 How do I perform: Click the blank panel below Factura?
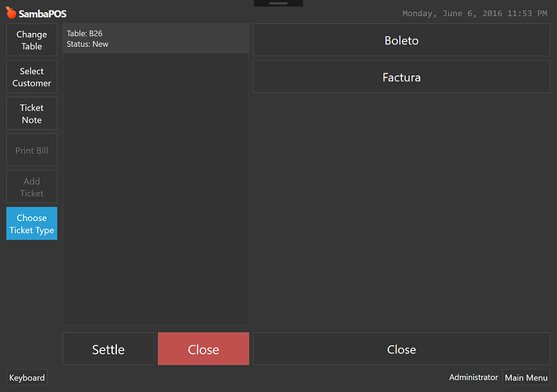click(x=401, y=212)
